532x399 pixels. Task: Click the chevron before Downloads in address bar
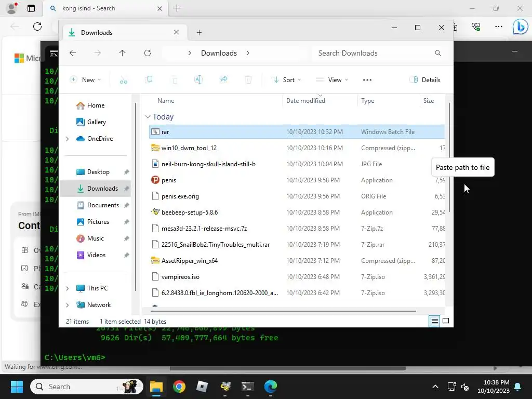pyautogui.click(x=189, y=53)
